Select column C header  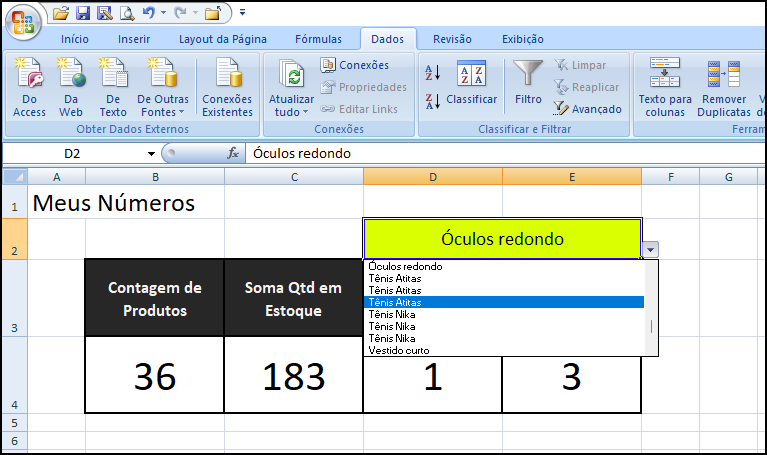coord(294,177)
